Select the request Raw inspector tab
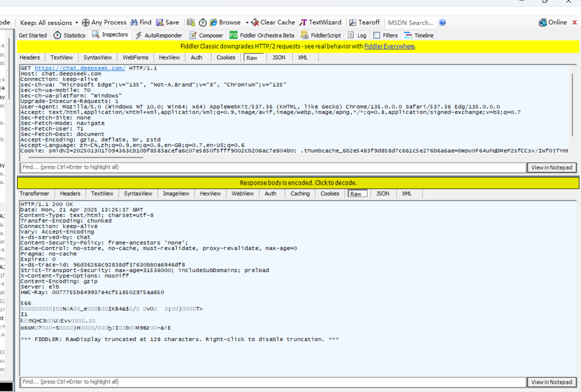This screenshot has width=581, height=392. click(x=252, y=58)
